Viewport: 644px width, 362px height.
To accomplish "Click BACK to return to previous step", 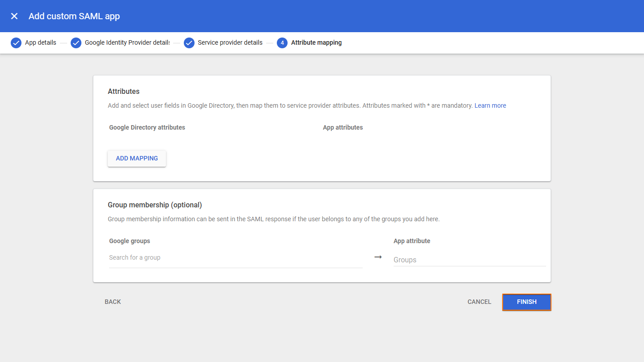I will point(113,302).
